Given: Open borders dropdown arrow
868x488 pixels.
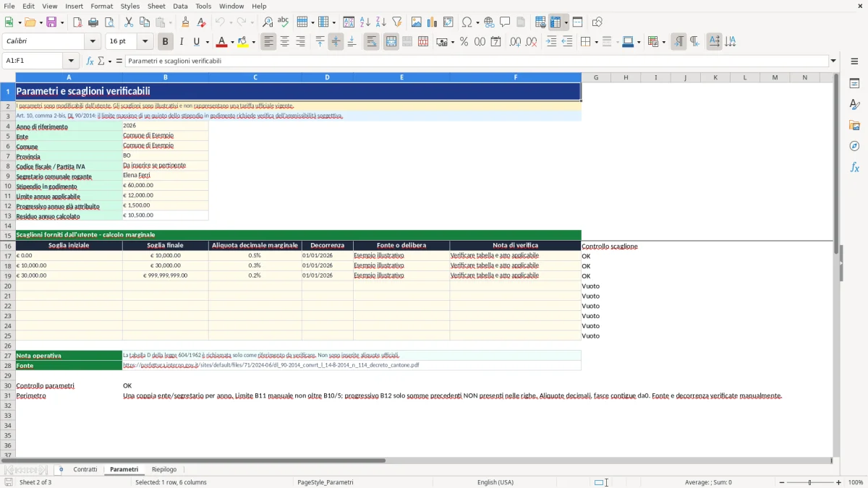Looking at the screenshot, I should [595, 42].
